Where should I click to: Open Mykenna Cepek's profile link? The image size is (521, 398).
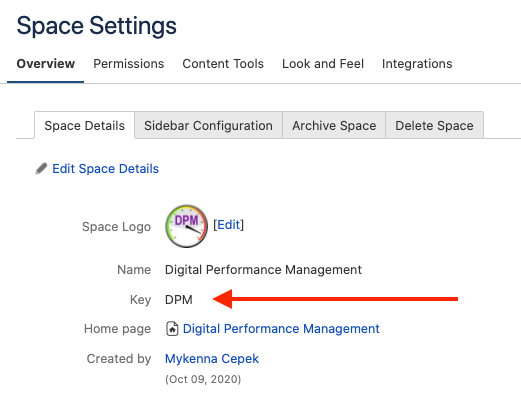pyautogui.click(x=212, y=359)
